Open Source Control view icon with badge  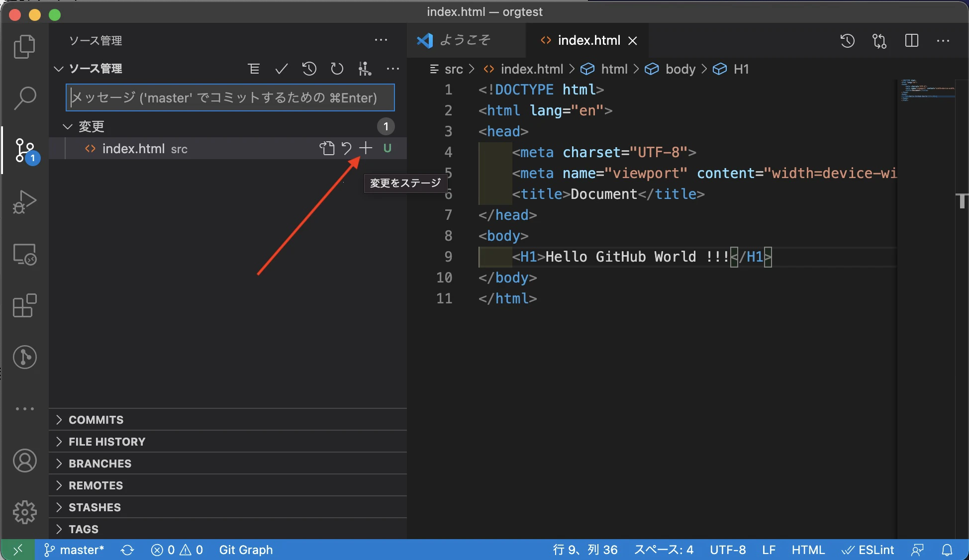(26, 150)
